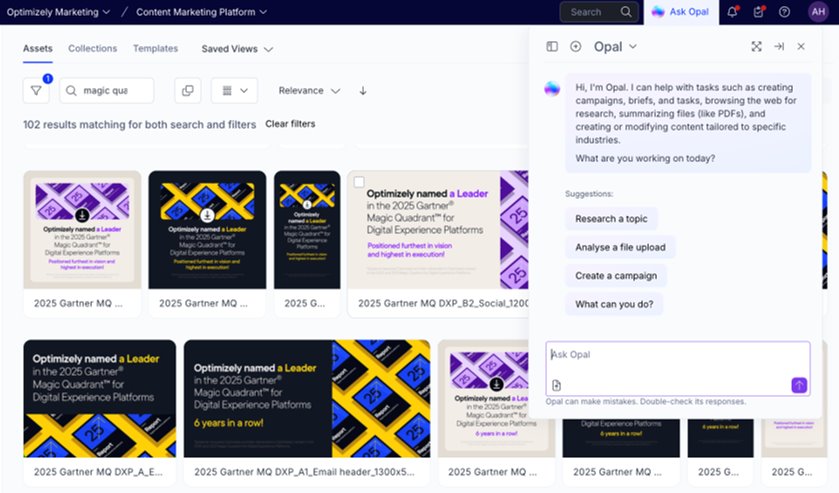Open the grid view layout dropdown
Viewport: 839px width, 493px height.
[x=234, y=90]
